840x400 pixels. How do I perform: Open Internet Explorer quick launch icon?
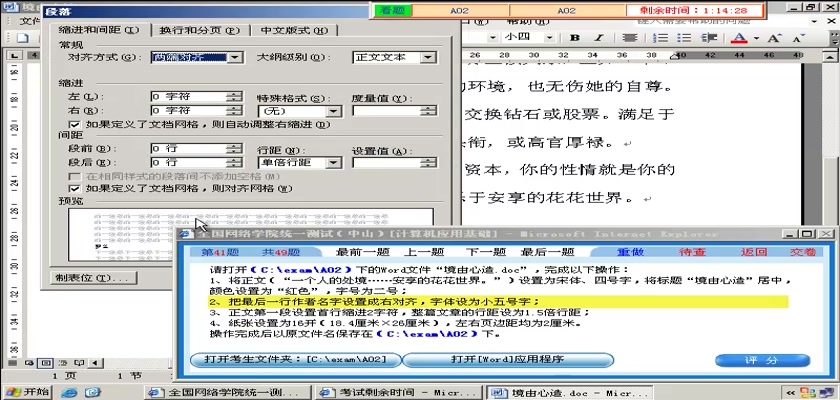(70, 392)
